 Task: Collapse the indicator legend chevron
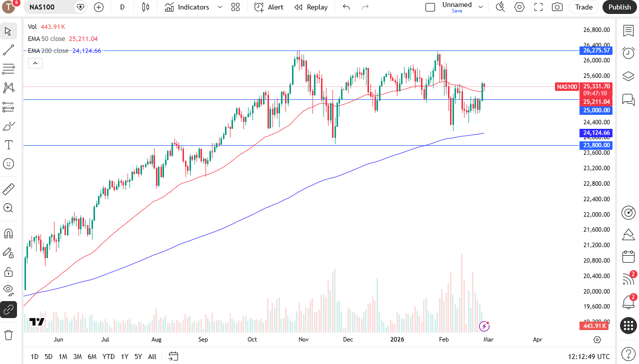coord(35,63)
